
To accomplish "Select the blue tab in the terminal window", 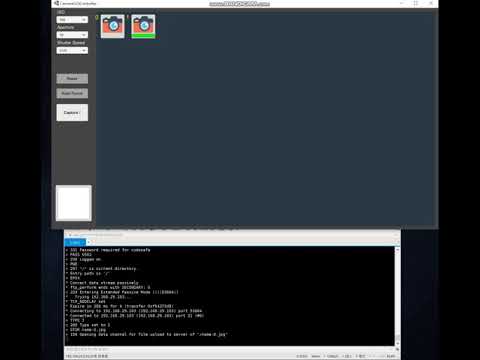I will [75, 242].
